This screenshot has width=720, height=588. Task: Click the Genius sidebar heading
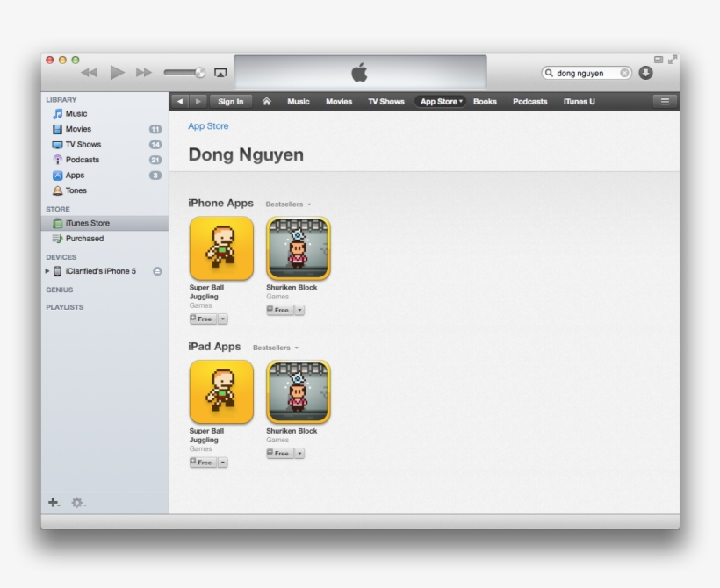59,290
